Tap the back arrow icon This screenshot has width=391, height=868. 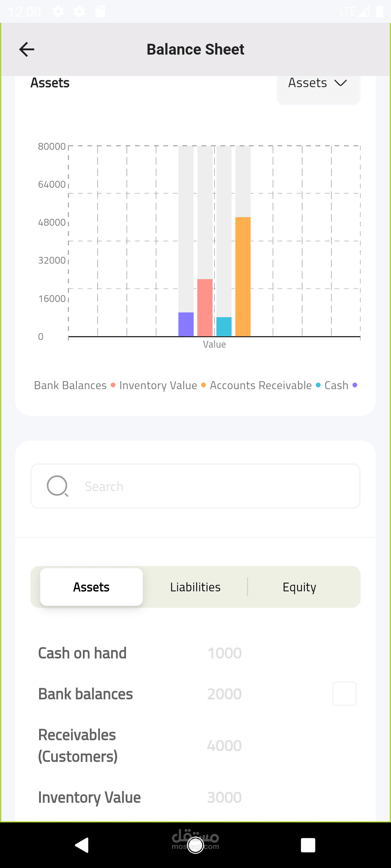coord(27,50)
